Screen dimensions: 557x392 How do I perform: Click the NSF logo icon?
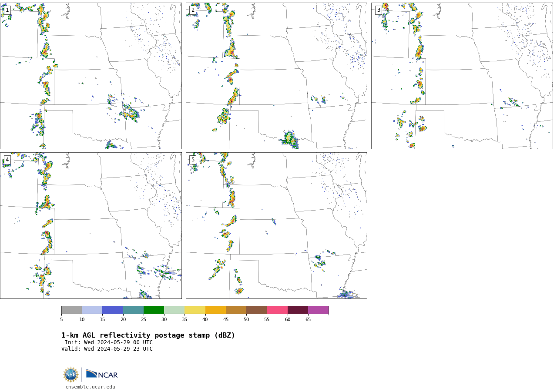coord(71,375)
